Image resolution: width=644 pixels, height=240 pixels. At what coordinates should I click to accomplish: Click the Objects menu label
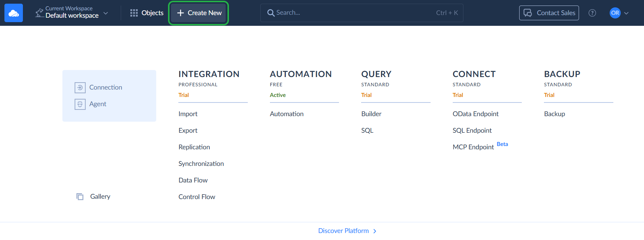point(153,13)
